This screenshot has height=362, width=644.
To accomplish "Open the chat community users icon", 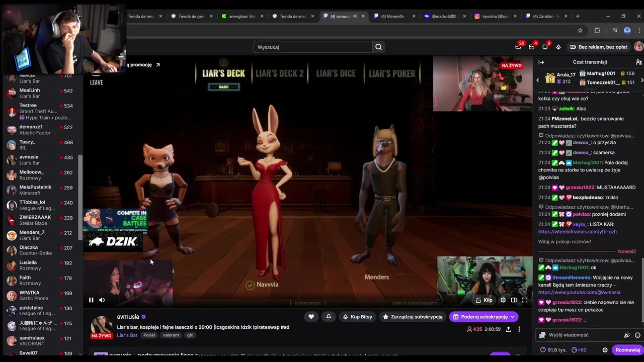I will click(638, 62).
